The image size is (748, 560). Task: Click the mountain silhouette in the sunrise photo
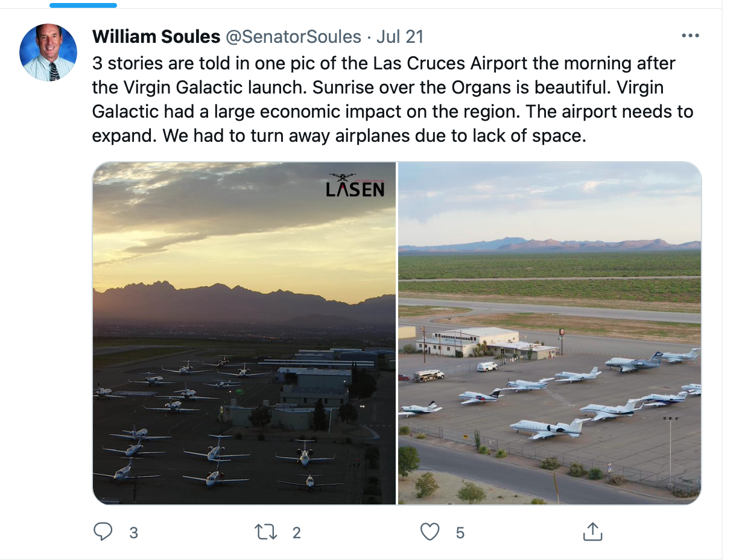(241, 300)
